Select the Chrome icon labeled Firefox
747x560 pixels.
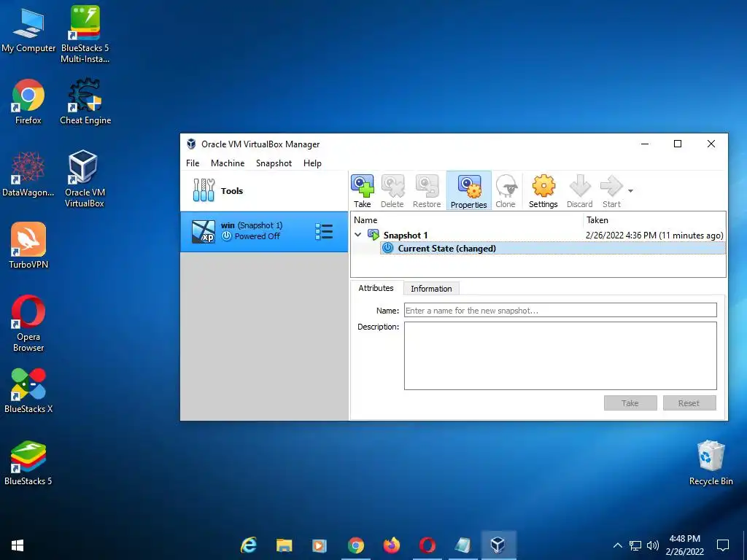[x=28, y=102]
